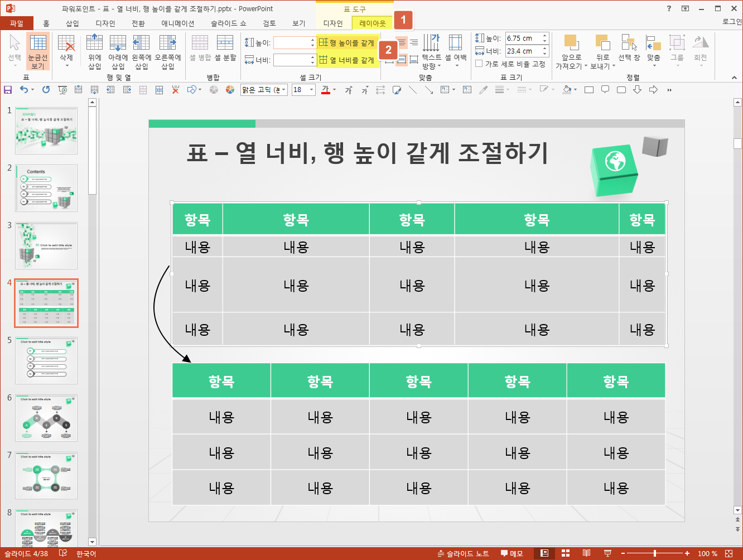The width and height of the screenshot is (743, 560).
Task: Open 셀 여백 cell margins dropdown
Action: coord(456,51)
